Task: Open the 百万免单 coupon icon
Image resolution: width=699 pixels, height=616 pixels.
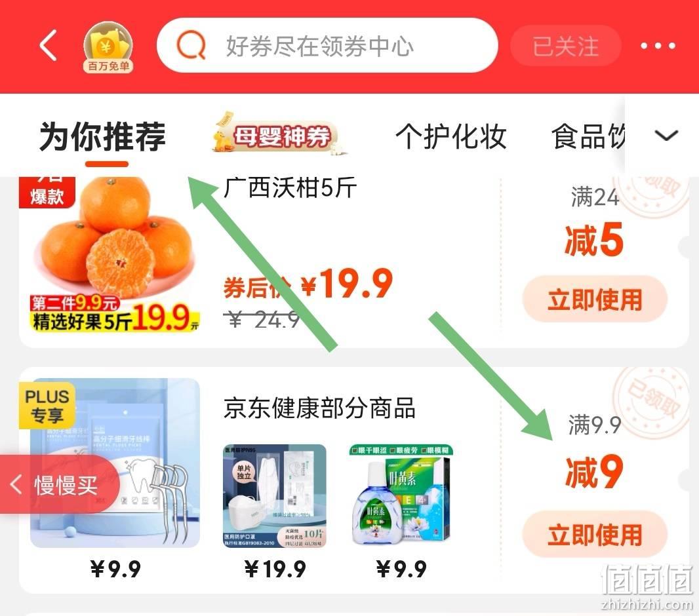Action: pos(108,47)
